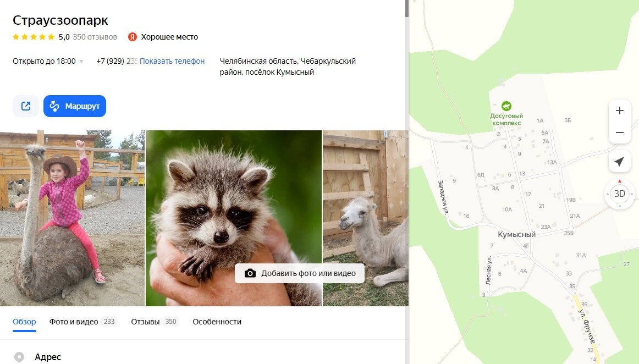The height and width of the screenshot is (364, 639).
Task: Click Добавить фото или видео button
Action: pos(300,273)
